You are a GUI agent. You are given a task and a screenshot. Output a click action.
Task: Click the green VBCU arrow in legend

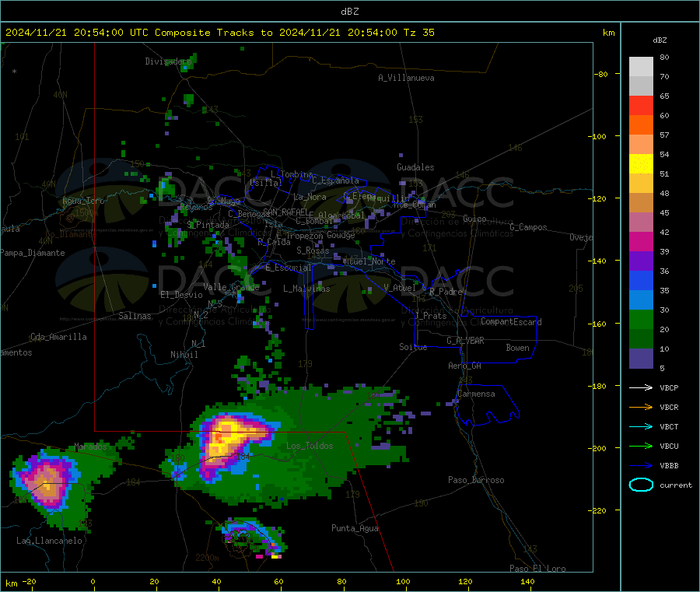[x=641, y=446]
